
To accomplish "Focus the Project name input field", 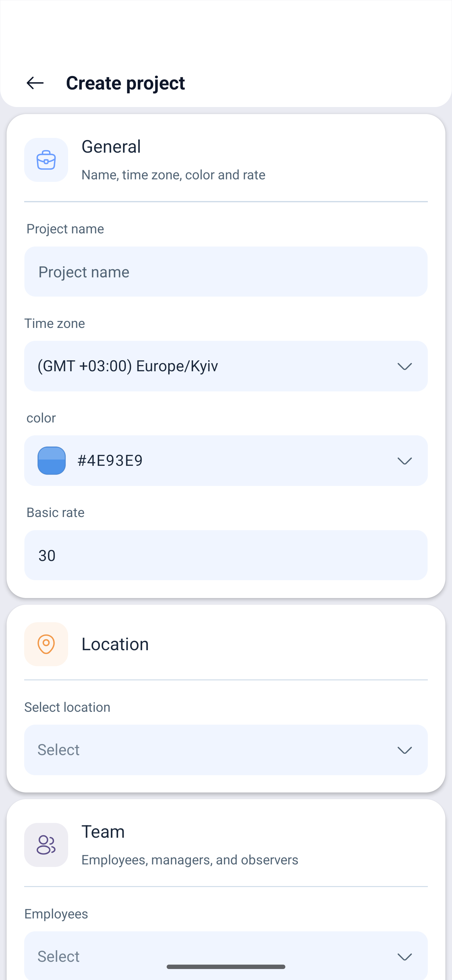I will pyautogui.click(x=226, y=272).
